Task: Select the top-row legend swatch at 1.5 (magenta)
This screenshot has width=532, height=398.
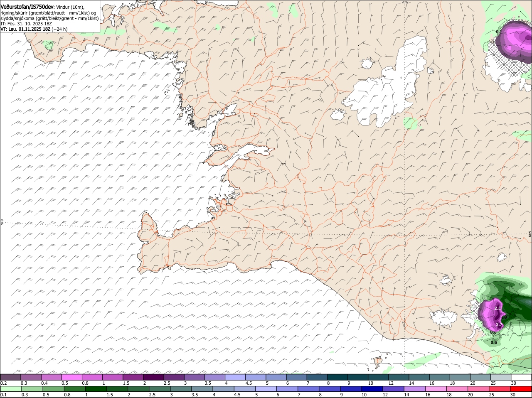Action: point(133,377)
